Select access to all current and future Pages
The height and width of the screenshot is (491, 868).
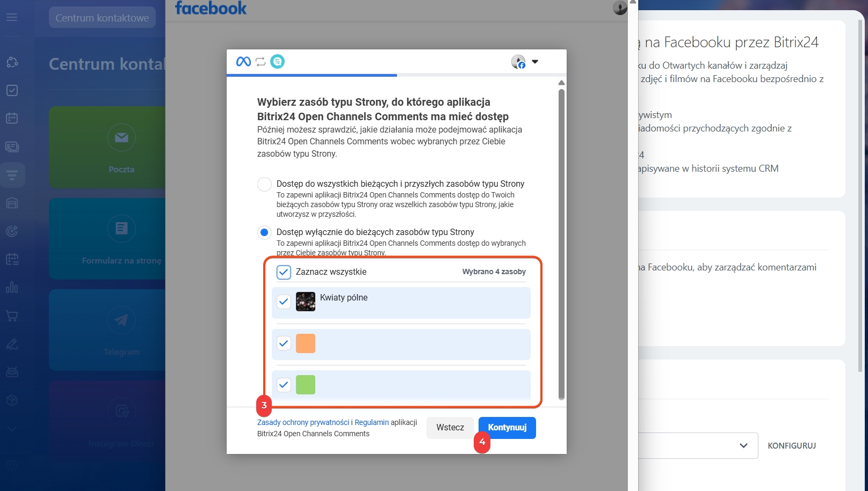[264, 184]
